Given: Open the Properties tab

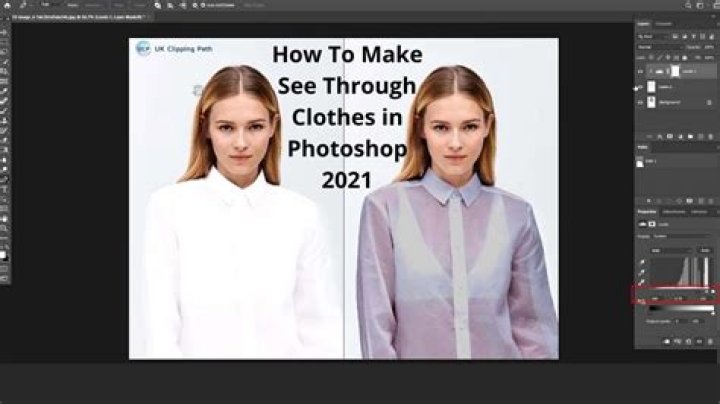Looking at the screenshot, I should [x=647, y=212].
